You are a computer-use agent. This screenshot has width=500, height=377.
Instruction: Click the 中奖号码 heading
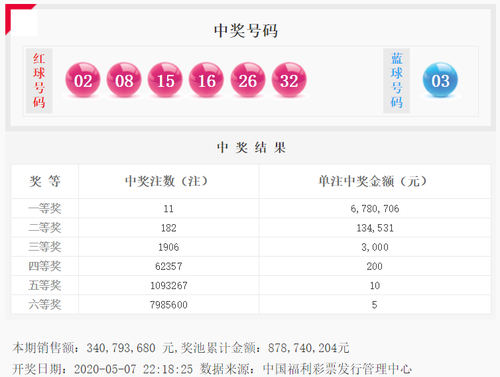click(246, 31)
